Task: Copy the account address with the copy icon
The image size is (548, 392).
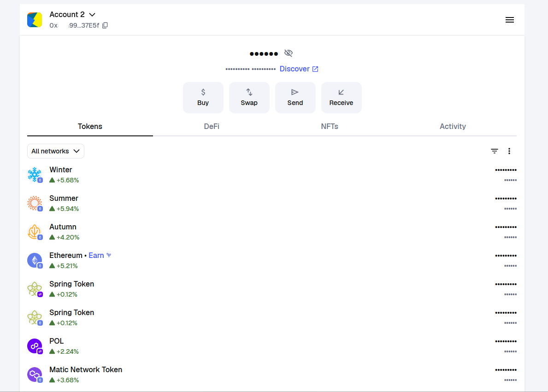Action: tap(105, 26)
